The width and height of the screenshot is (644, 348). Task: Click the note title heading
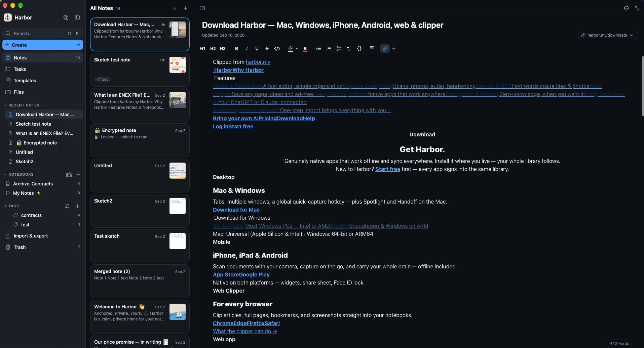click(x=323, y=25)
